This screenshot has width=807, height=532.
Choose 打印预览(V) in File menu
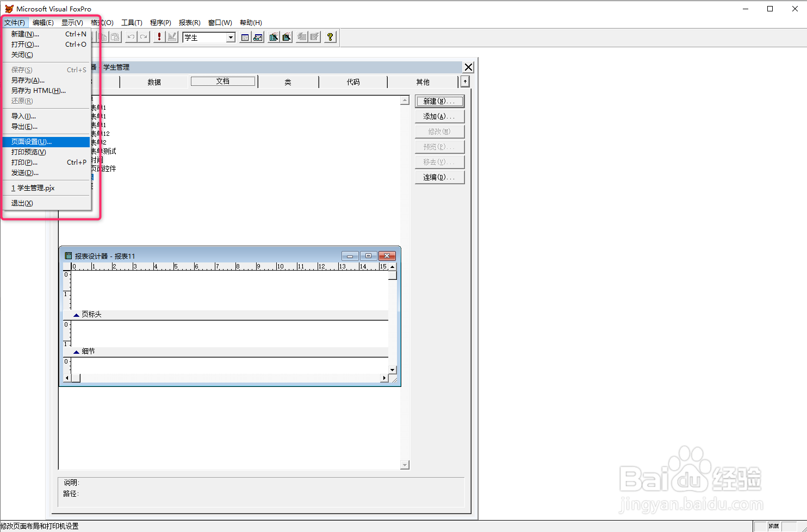[x=46, y=152]
